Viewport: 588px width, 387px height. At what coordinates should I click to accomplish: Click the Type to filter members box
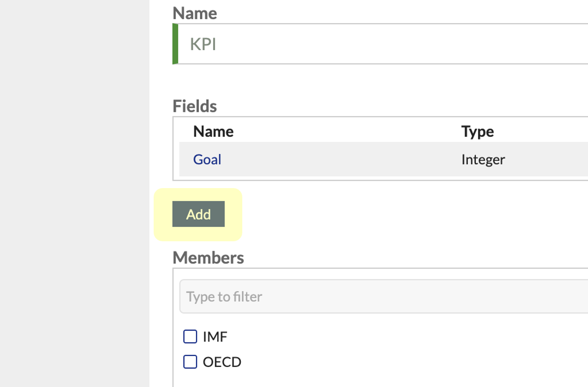(x=384, y=296)
